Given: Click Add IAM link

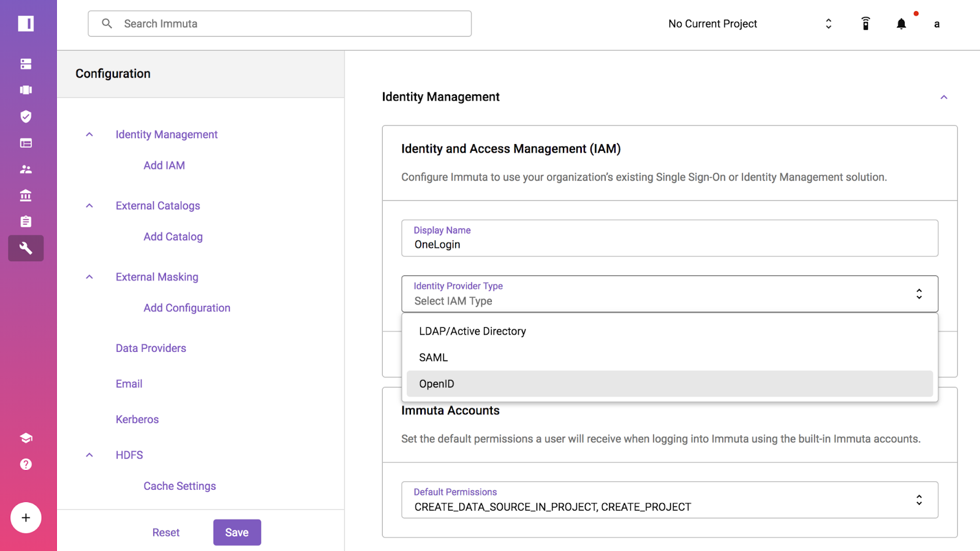Looking at the screenshot, I should coord(164,165).
